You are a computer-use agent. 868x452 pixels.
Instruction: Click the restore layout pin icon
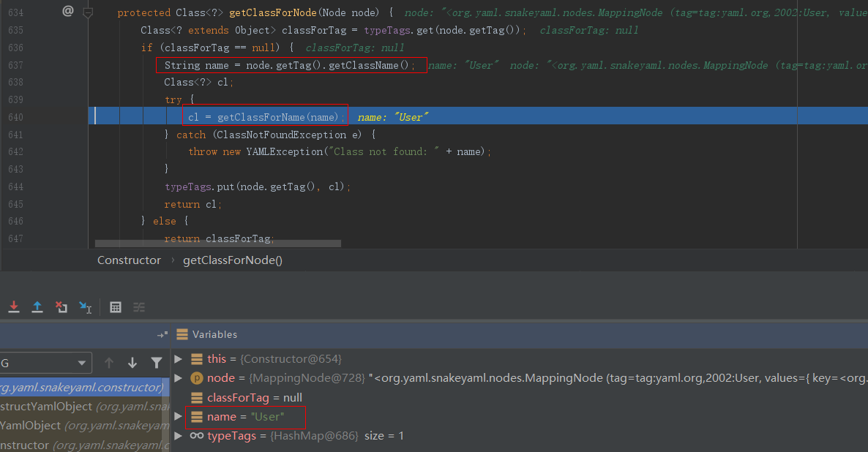coord(162,335)
